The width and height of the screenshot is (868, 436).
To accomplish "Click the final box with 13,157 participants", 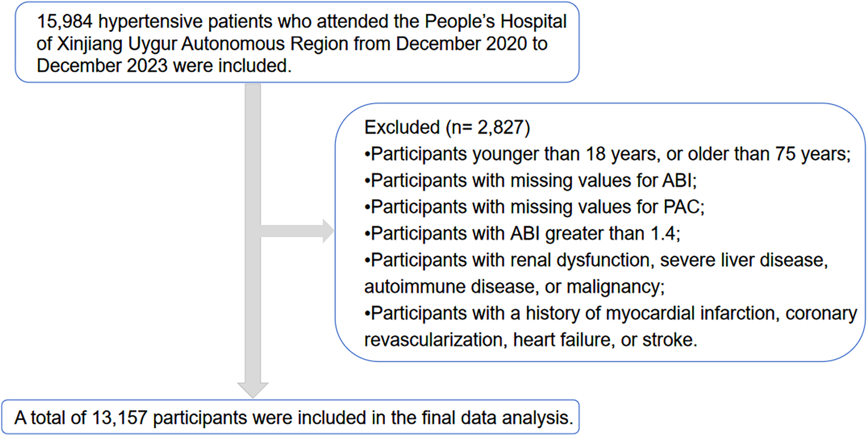I will coord(290,418).
